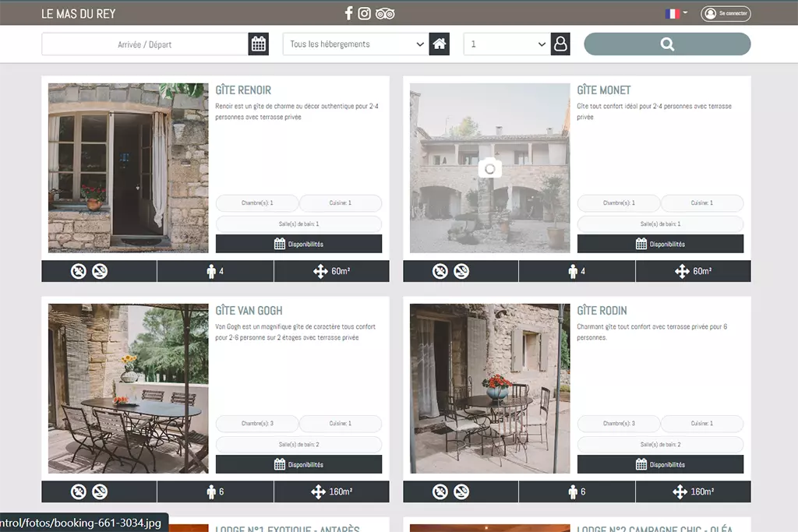Click the surface area arrows icon for Gîte Renoir
Image resolution: width=798 pixels, height=532 pixels.
[x=320, y=272]
